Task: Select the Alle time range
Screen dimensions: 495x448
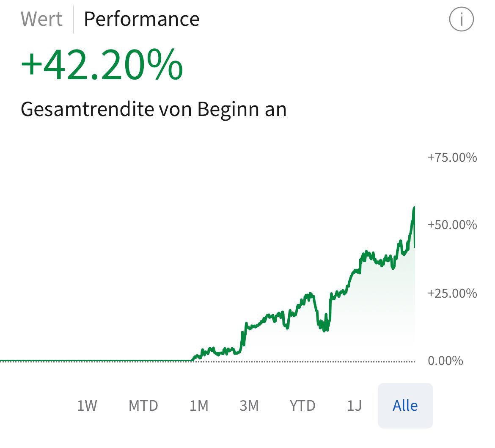Action: [x=405, y=406]
